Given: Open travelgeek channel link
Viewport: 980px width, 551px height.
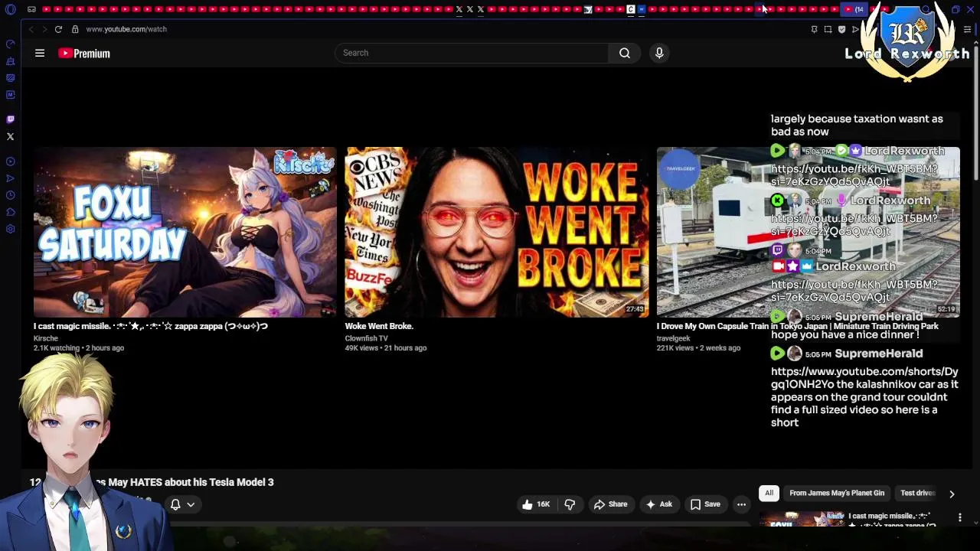Looking at the screenshot, I should click(x=673, y=338).
